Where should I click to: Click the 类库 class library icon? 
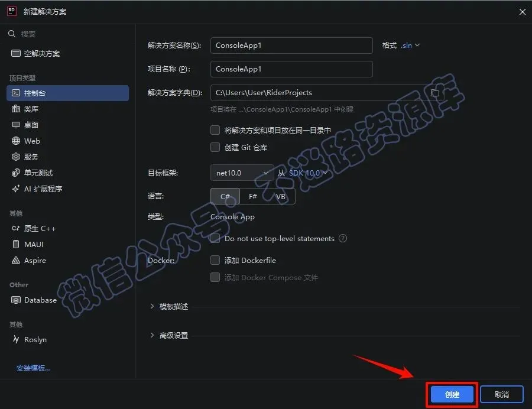[15, 109]
